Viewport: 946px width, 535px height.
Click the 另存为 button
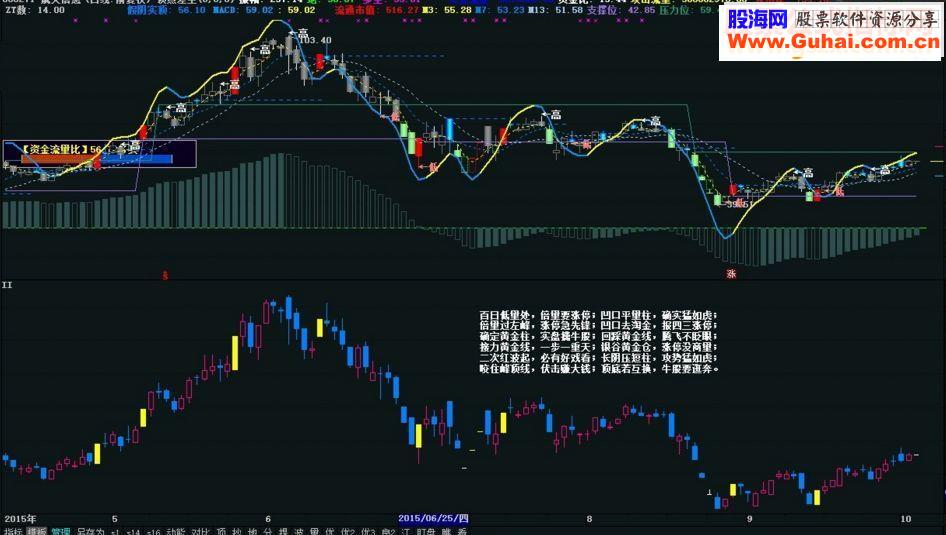90,531
